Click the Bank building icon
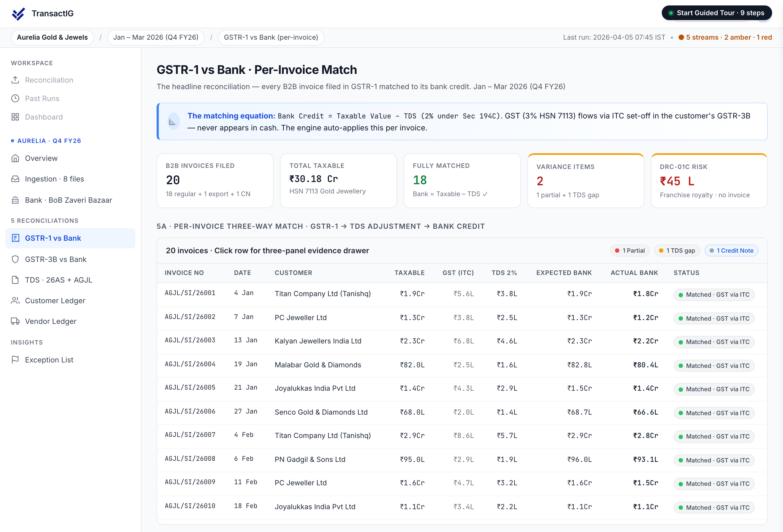Viewport: 783px width, 532px height. 15,200
